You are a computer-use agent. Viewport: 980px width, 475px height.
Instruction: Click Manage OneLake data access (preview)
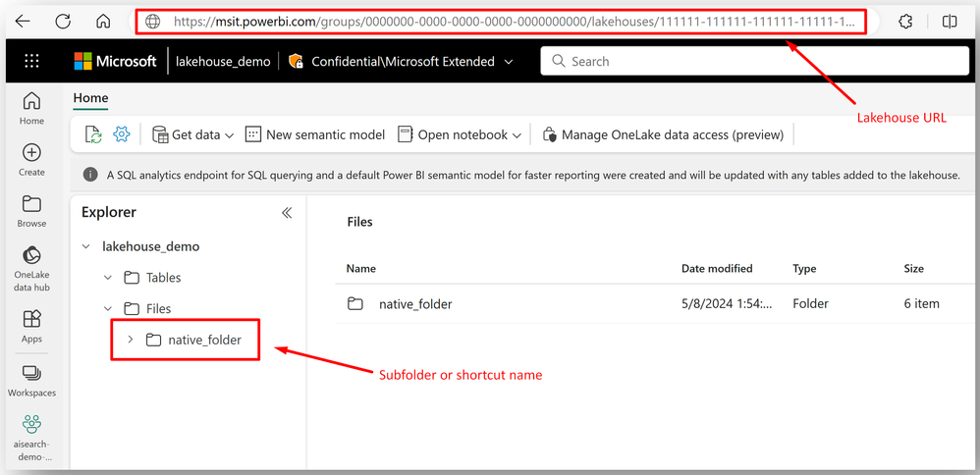point(663,134)
